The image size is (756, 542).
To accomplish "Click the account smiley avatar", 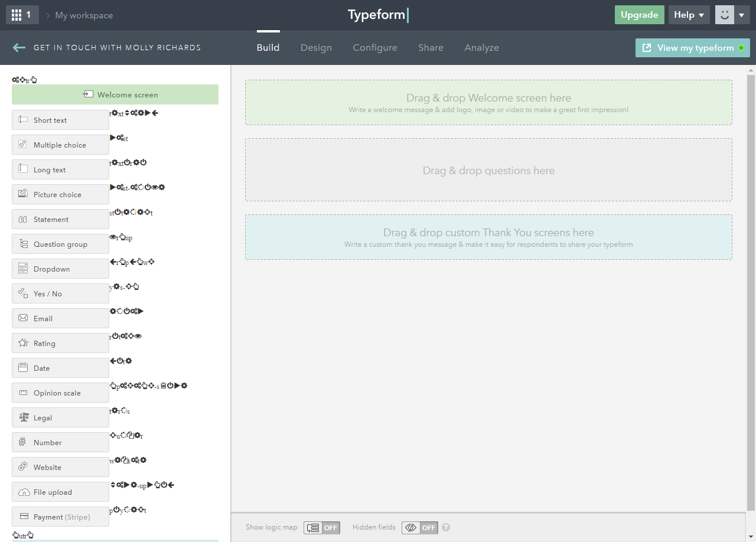I will [x=724, y=15].
